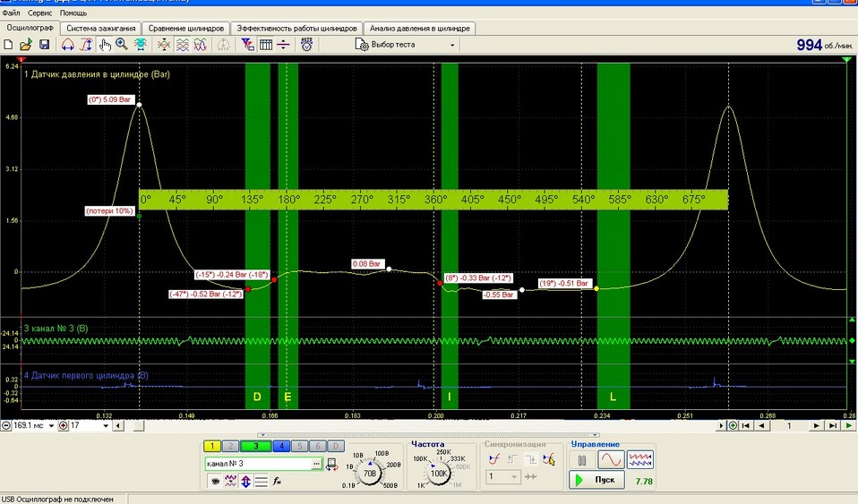
Task: Click the zoom-out minus icon beside 169.1 мс
Action: [x=6, y=425]
